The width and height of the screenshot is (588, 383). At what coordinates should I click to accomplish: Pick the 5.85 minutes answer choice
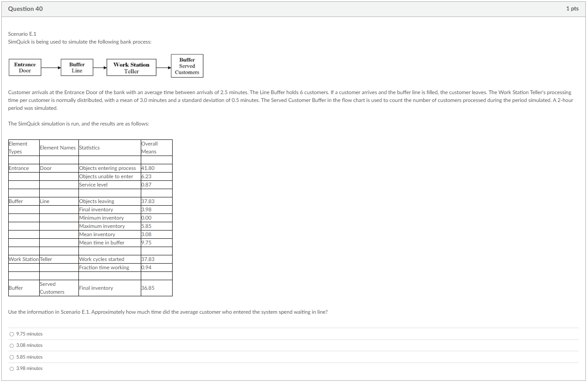[x=12, y=357]
